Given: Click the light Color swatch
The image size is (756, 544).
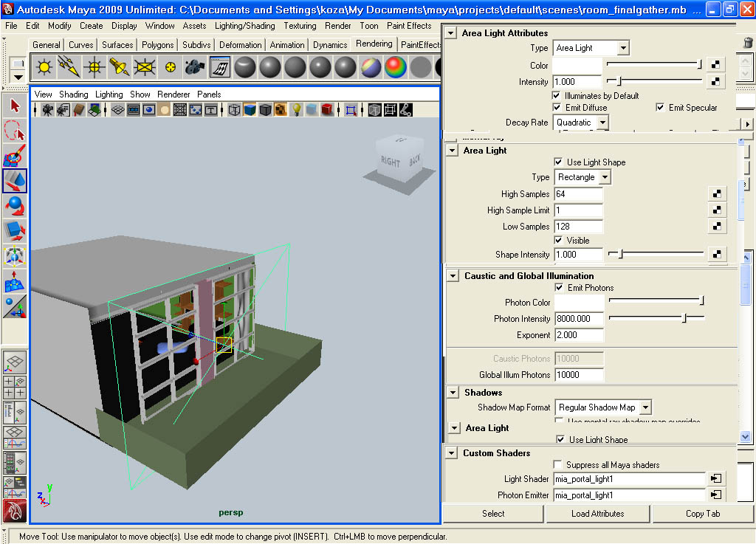Looking at the screenshot, I should tap(577, 65).
